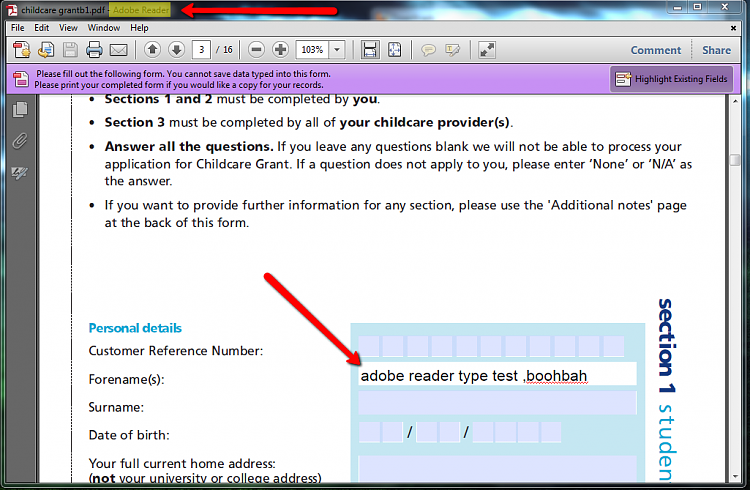Click the convert file toolbar icon
Viewport: 750px width, 490px height.
(x=46, y=50)
